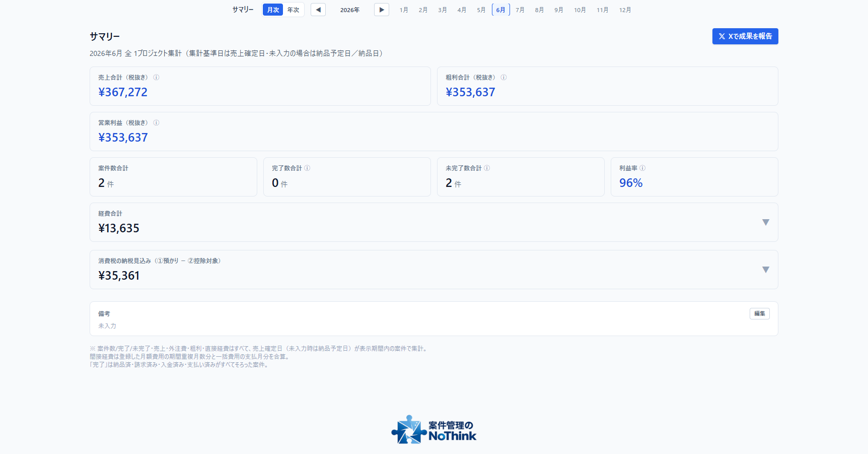Click the ¥353,637 gross profit value

[x=470, y=92]
